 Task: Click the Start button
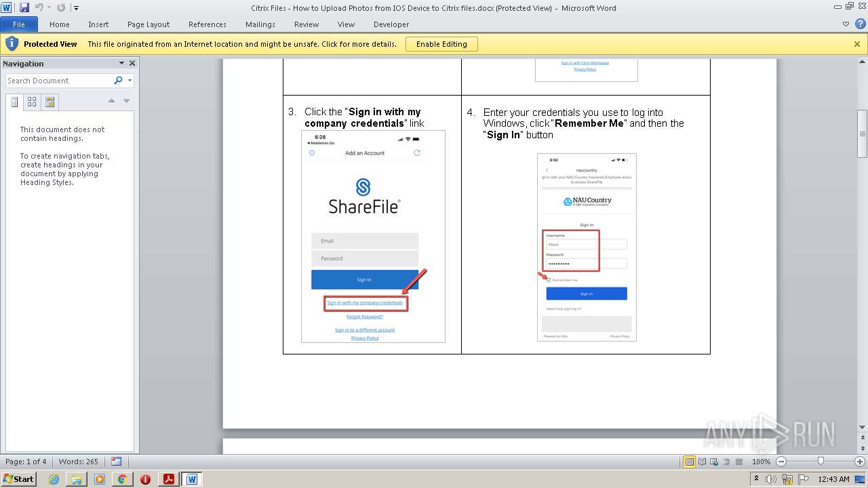[18, 479]
